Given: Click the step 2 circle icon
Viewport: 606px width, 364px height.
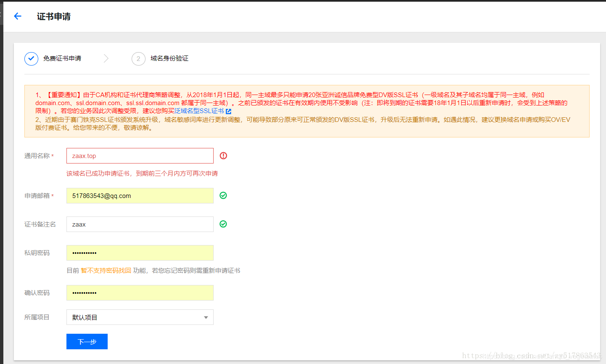Looking at the screenshot, I should click(x=138, y=58).
